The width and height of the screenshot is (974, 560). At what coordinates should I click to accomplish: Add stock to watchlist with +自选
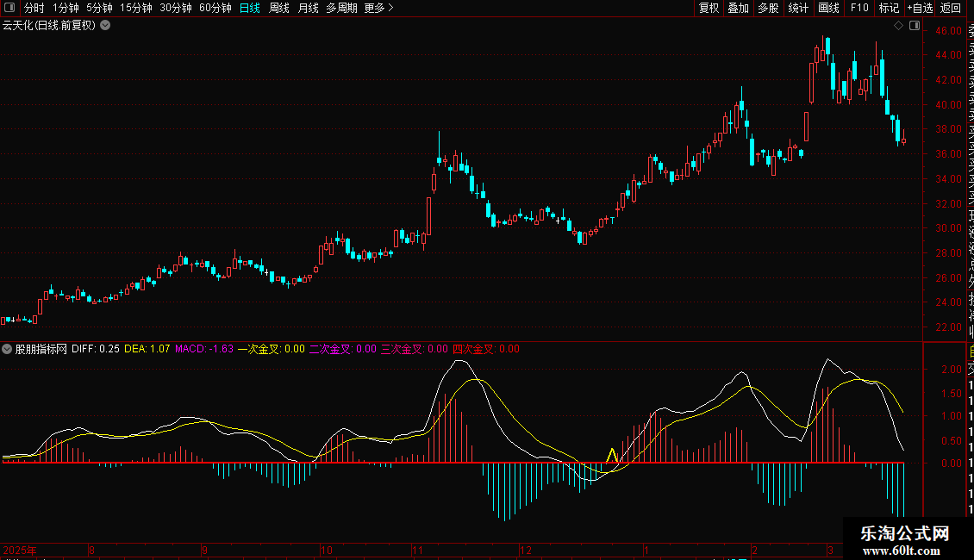(919, 8)
